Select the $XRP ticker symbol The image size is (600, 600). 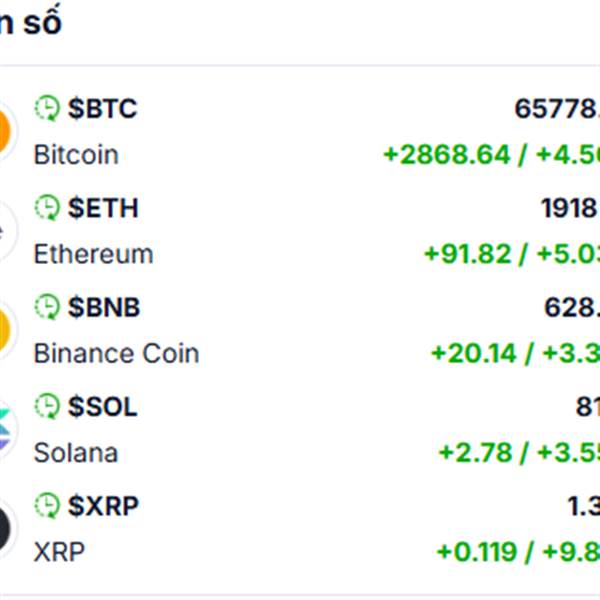pos(103,506)
